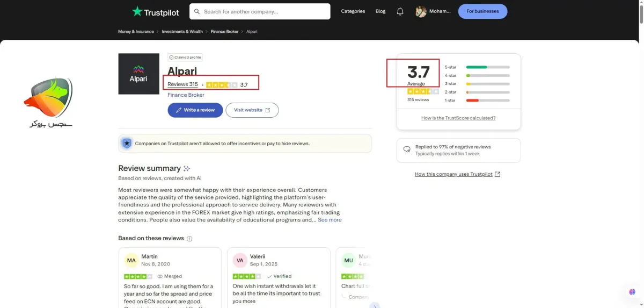Click the Sep 1, 2025 date
This screenshot has height=308, width=644.
pos(265,264)
